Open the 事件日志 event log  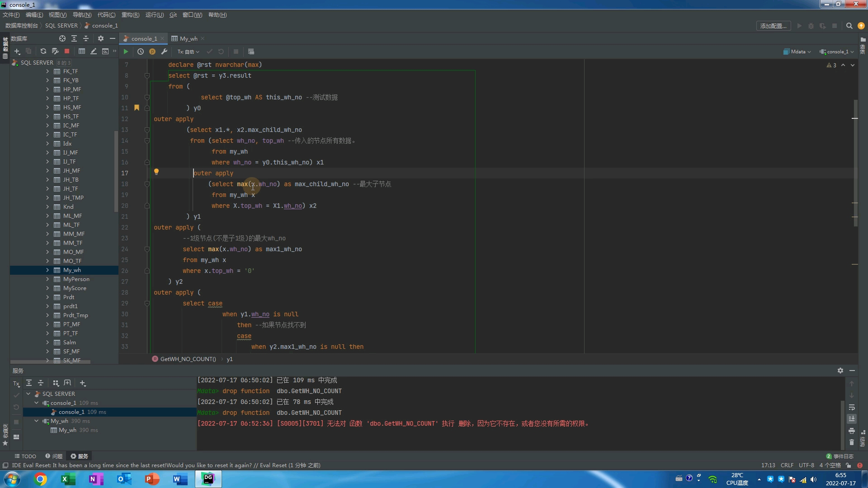tap(840, 456)
